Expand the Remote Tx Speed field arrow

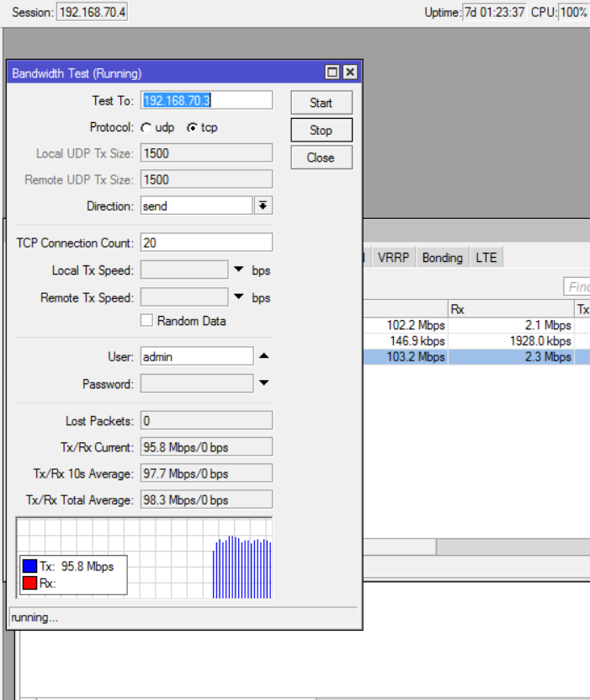[239, 297]
